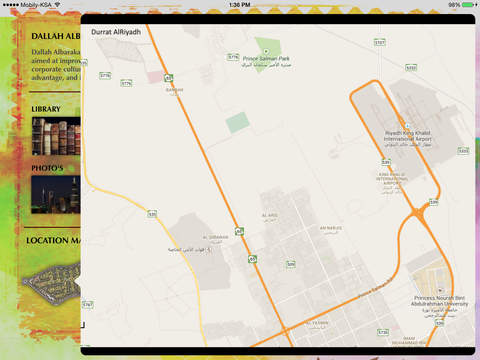Tap the battery indicator in status bar
The width and height of the screenshot is (480, 360).
pos(468,5)
